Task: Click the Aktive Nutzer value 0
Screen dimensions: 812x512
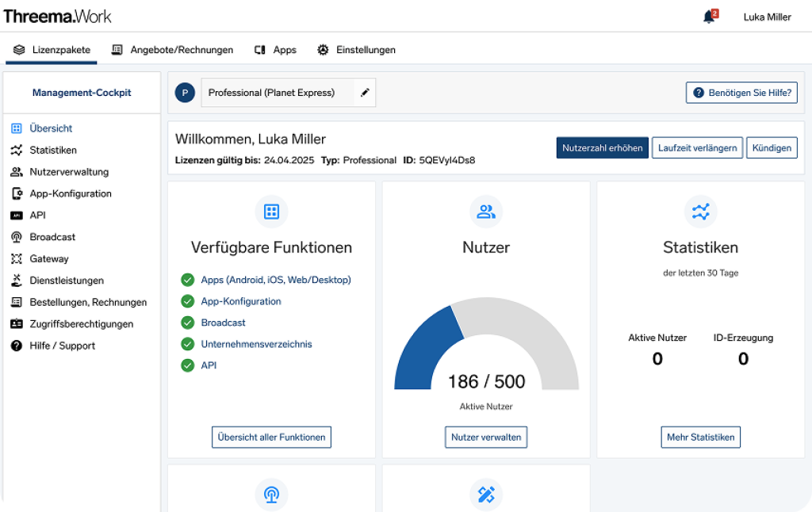Action: coord(657,358)
